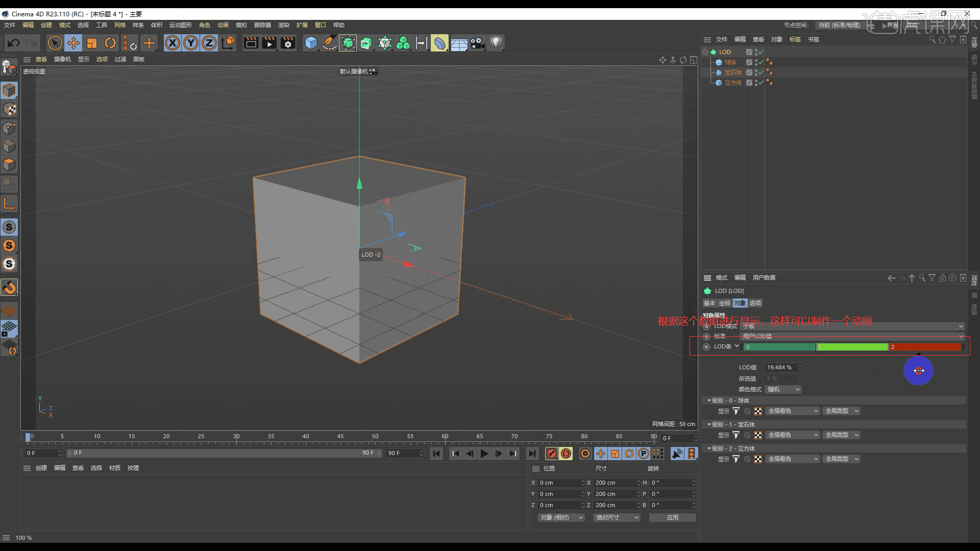Open Render Settings from the toolbar
Viewport: 980px width, 551px height.
(288, 43)
